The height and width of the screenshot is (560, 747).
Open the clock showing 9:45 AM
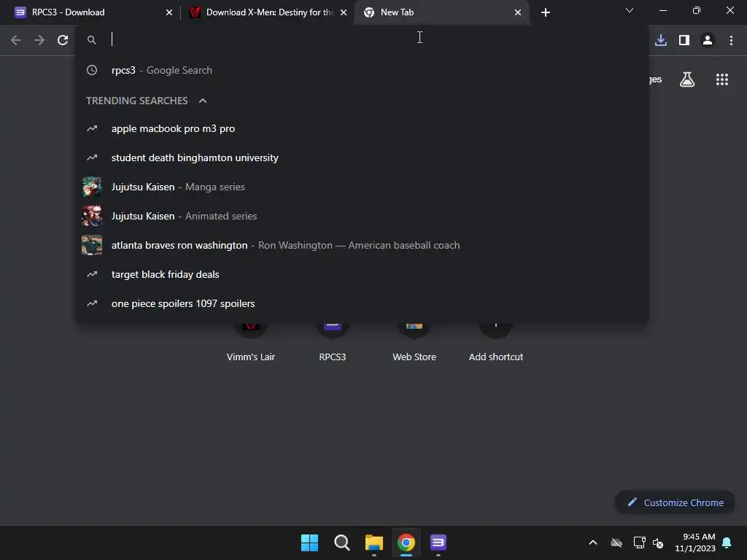(695, 542)
